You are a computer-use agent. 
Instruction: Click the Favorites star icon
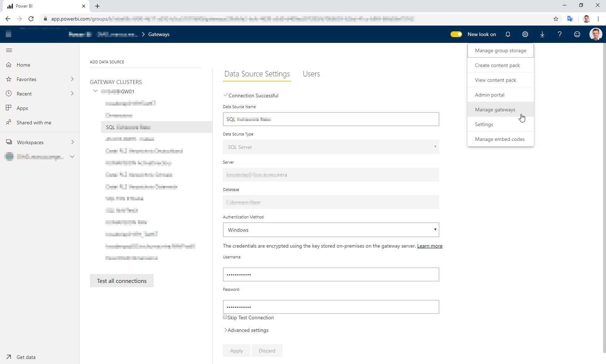pyautogui.click(x=9, y=79)
